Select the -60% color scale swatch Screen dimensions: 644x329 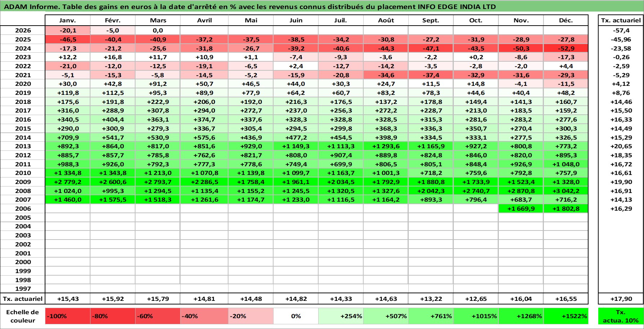point(157,316)
